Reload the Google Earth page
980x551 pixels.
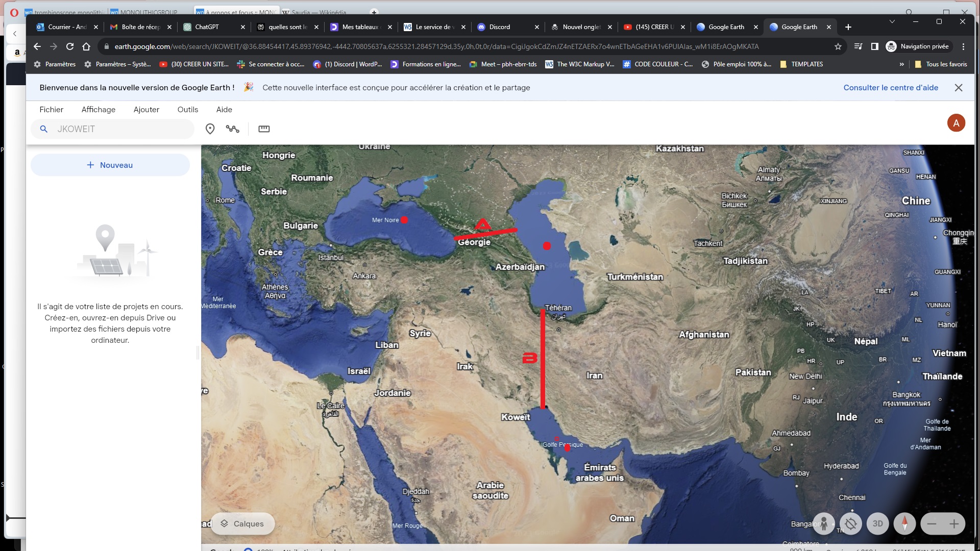coord(70,46)
